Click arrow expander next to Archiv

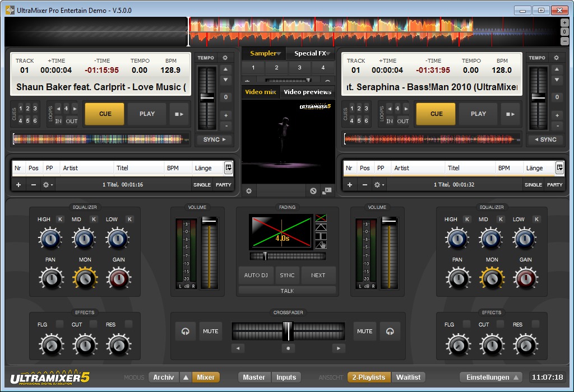pyautogui.click(x=186, y=377)
